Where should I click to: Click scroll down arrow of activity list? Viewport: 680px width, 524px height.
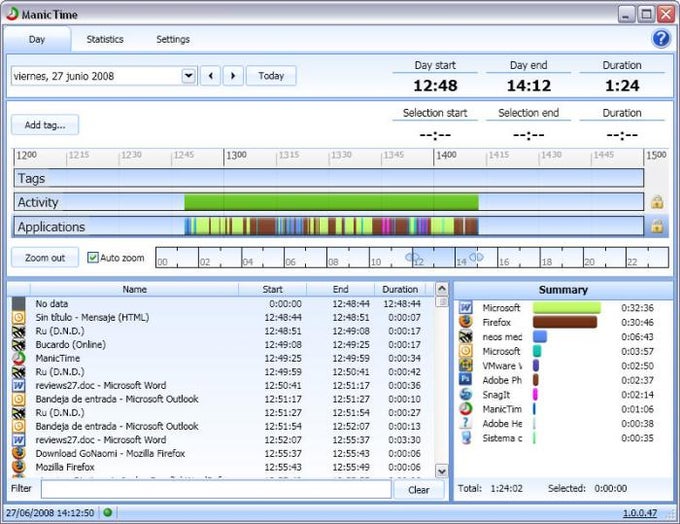441,471
